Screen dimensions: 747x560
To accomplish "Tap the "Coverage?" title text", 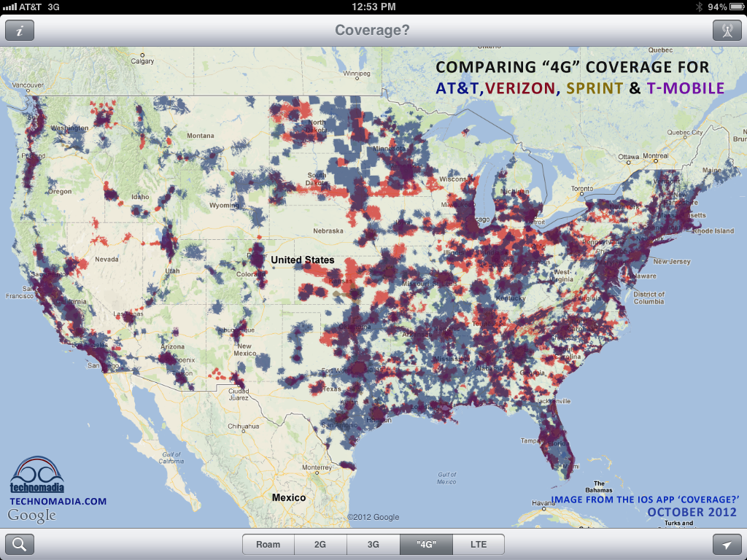I will pos(372,31).
